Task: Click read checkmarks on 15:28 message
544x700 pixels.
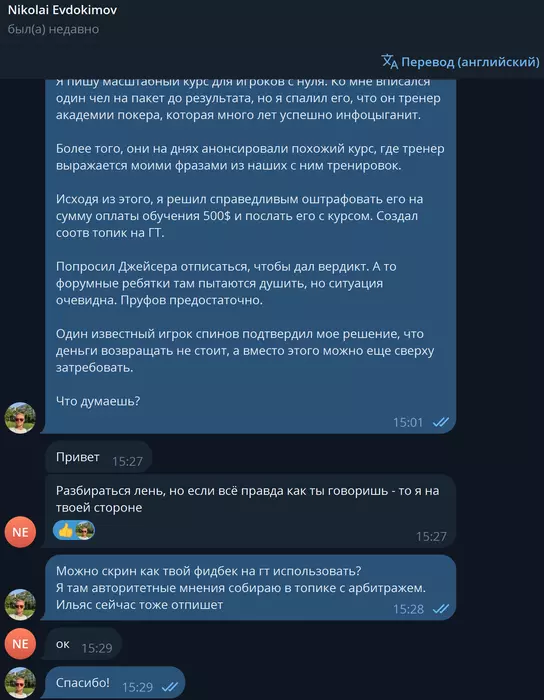Action: (x=440, y=608)
